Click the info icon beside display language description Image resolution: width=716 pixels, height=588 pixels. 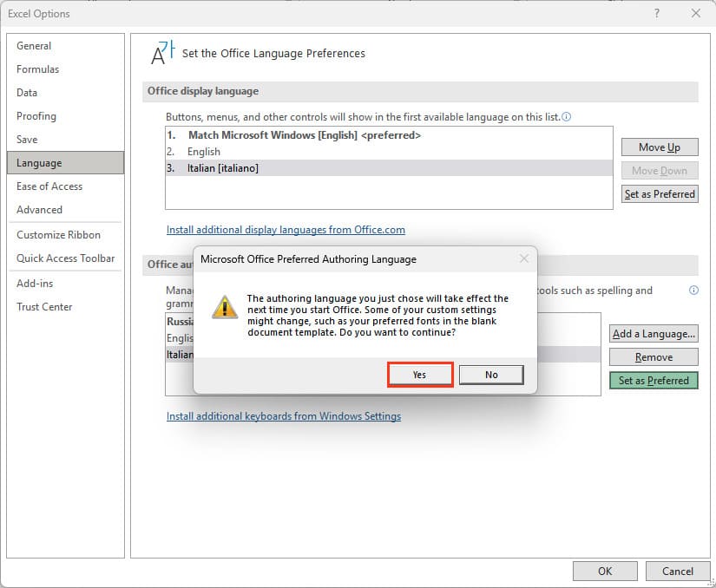pyautogui.click(x=566, y=117)
